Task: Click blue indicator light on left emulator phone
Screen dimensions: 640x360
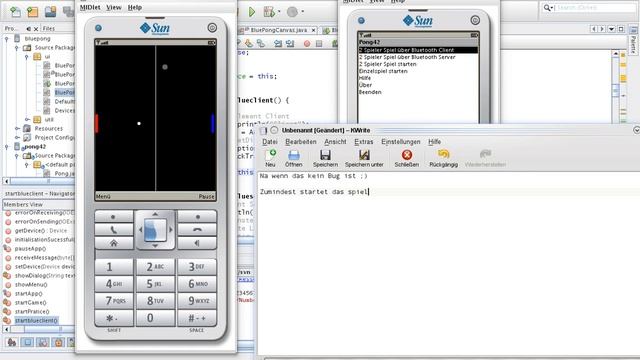Action: point(98,28)
